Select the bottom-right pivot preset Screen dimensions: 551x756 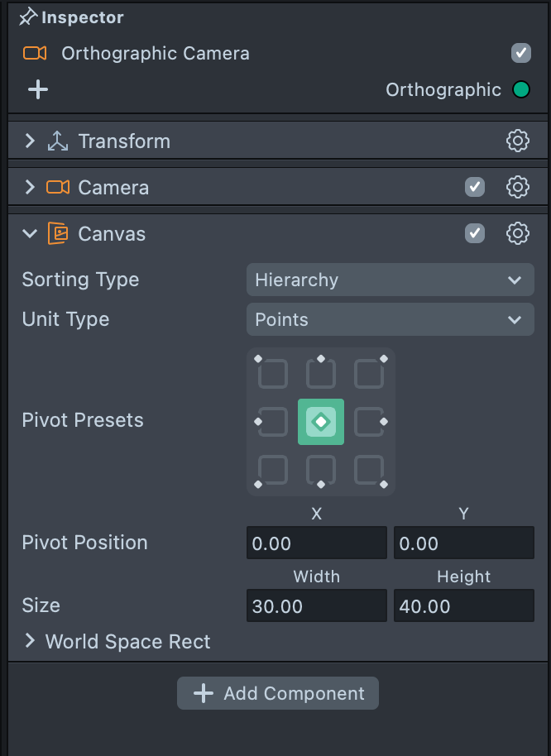tap(369, 470)
